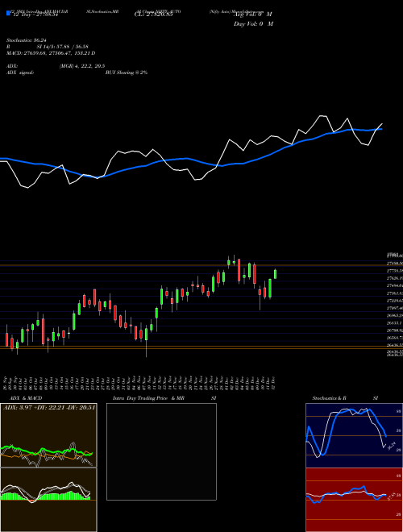
Task: Click the 'SI 14/3: 57.88 / 56.58' readout
Action: (63, 47)
